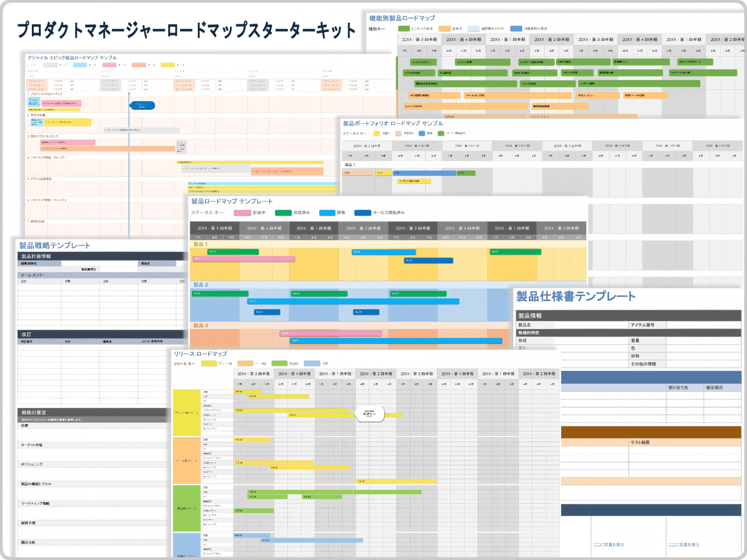Image resolution: width=747 pixels, height=560 pixels.
Task: Switch to the 7月 month column header
Action: pyautogui.click(x=198, y=236)
